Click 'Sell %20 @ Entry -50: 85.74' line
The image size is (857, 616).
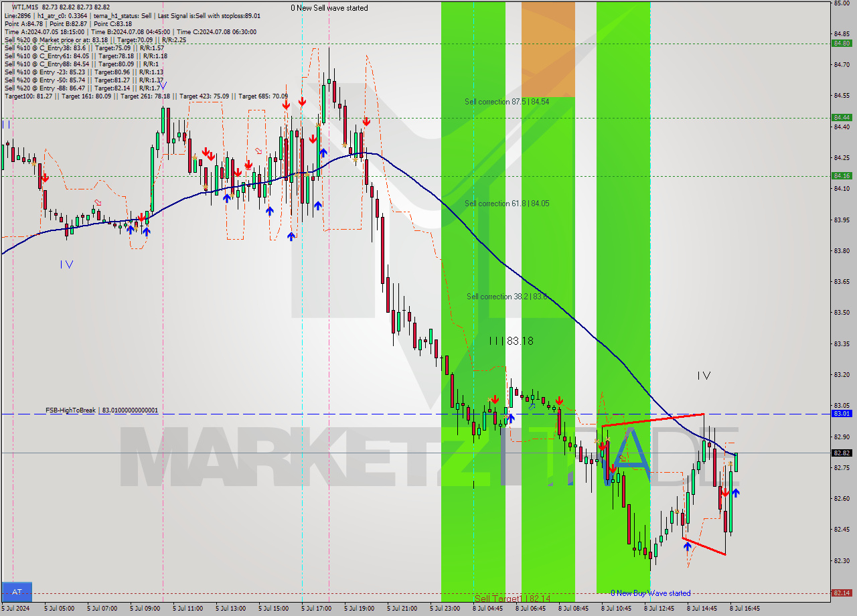[x=84, y=80]
